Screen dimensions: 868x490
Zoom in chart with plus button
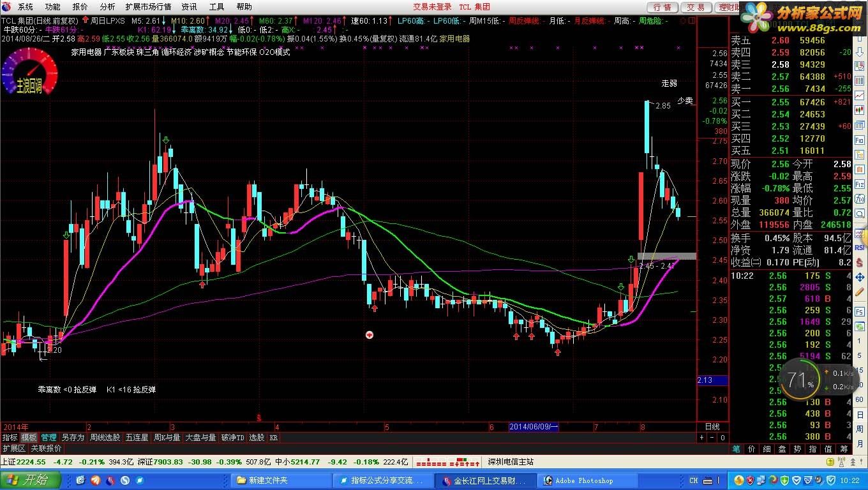click(x=703, y=438)
